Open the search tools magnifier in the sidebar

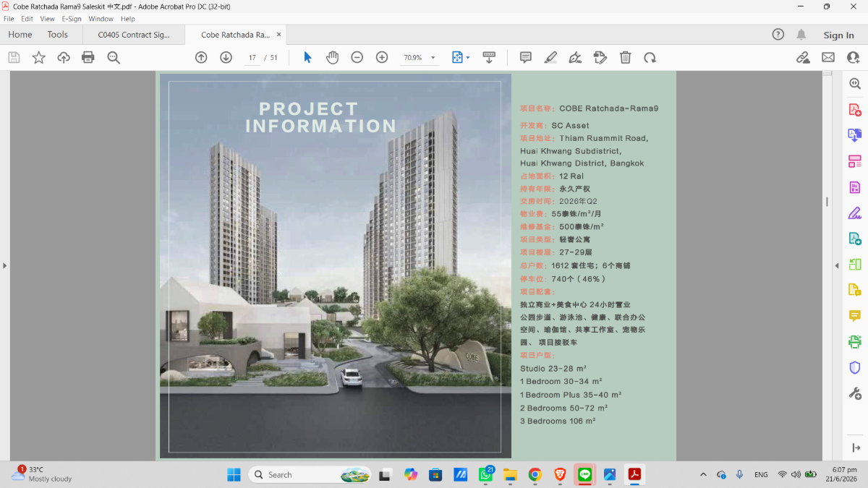(x=854, y=84)
